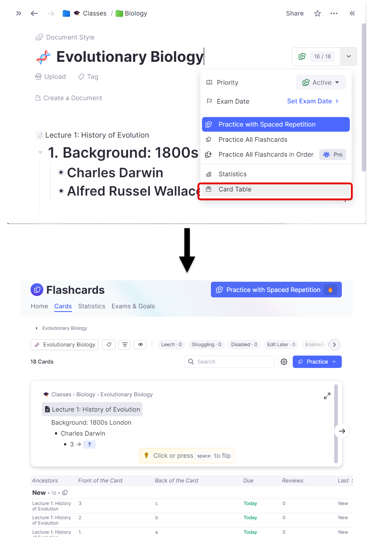Collapse the right sidebar with double chevron

point(352,13)
